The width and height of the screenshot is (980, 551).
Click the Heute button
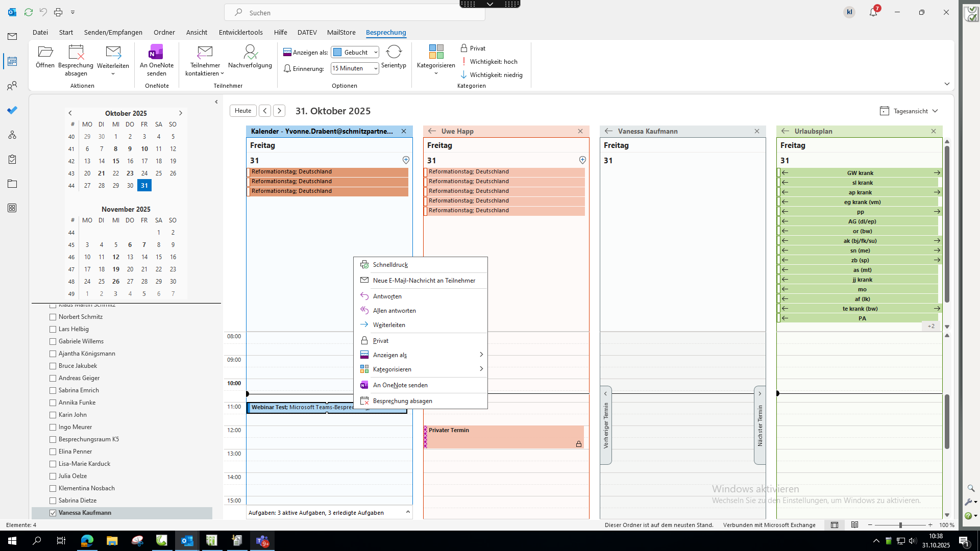243,111
